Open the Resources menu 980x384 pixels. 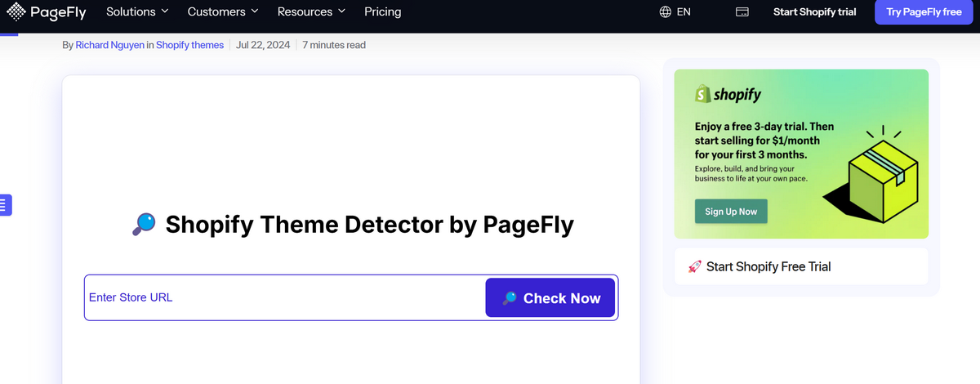coord(311,12)
